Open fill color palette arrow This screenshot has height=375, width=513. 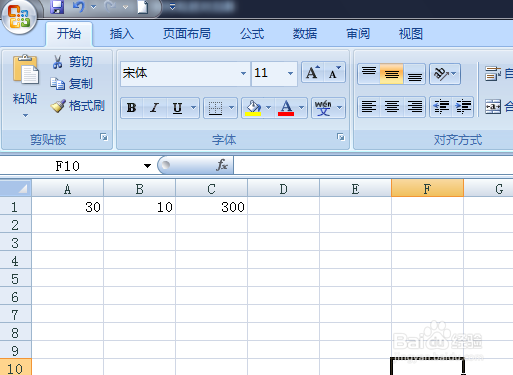(269, 108)
